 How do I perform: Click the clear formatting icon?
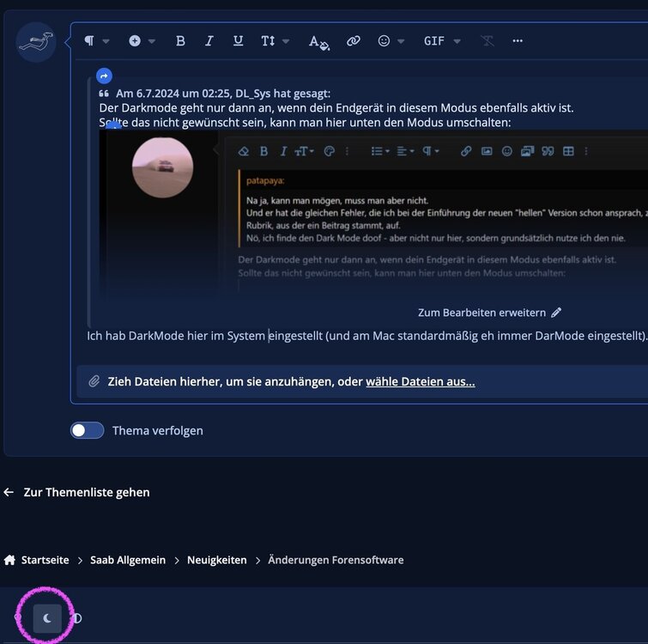pyautogui.click(x=488, y=40)
